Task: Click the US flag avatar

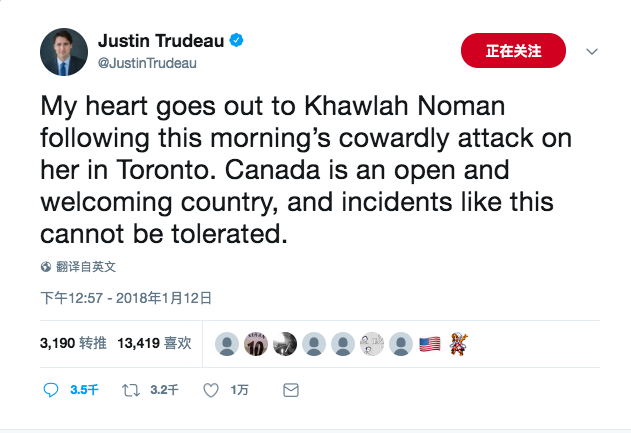Action: (x=430, y=343)
